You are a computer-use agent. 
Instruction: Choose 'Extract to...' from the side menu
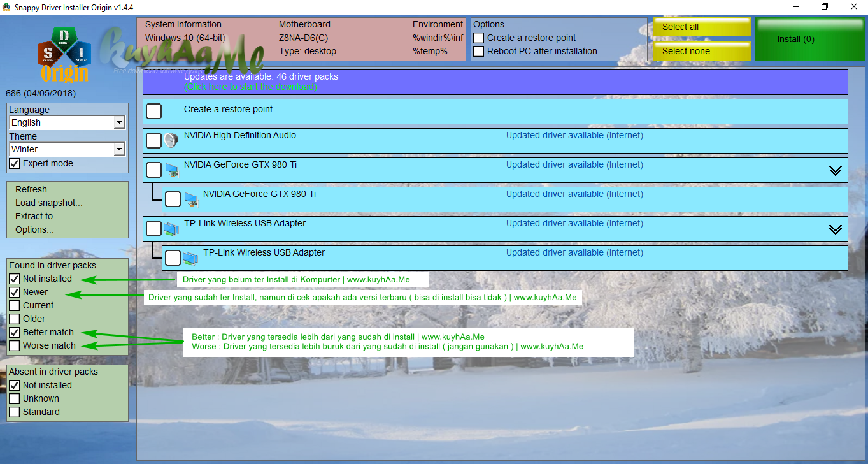(x=39, y=216)
